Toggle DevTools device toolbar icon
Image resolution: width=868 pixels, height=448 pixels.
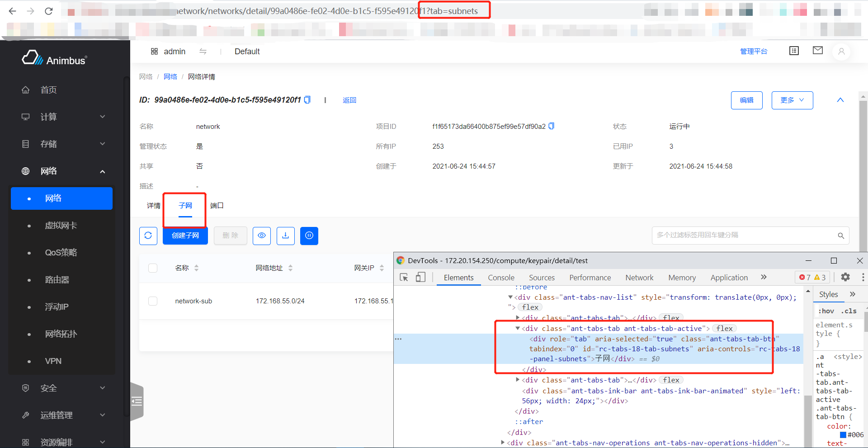pyautogui.click(x=420, y=278)
